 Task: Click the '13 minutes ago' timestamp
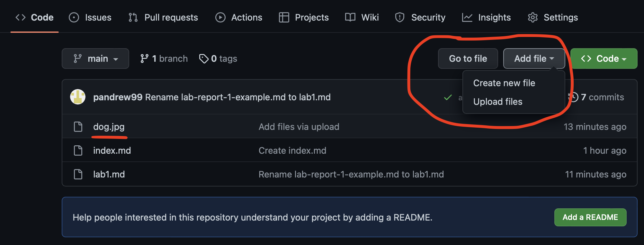click(595, 127)
